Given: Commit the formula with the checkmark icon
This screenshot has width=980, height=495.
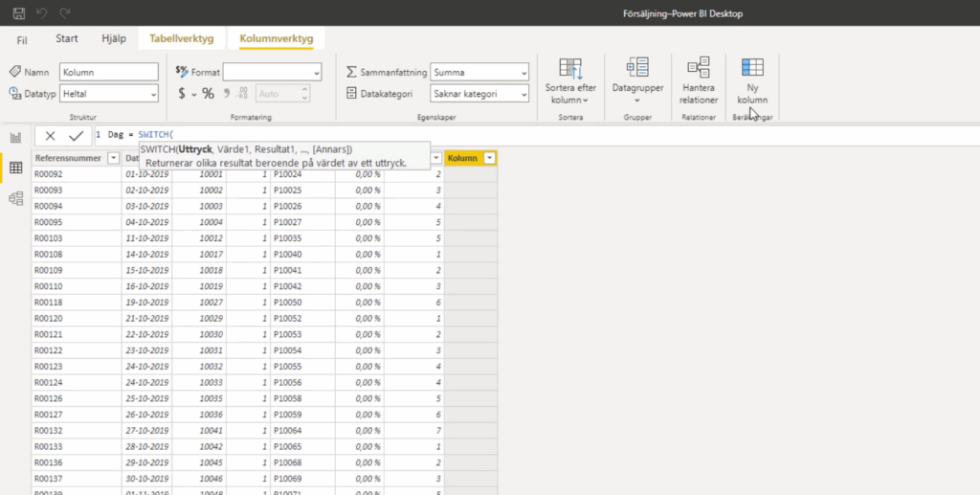Looking at the screenshot, I should coord(76,136).
